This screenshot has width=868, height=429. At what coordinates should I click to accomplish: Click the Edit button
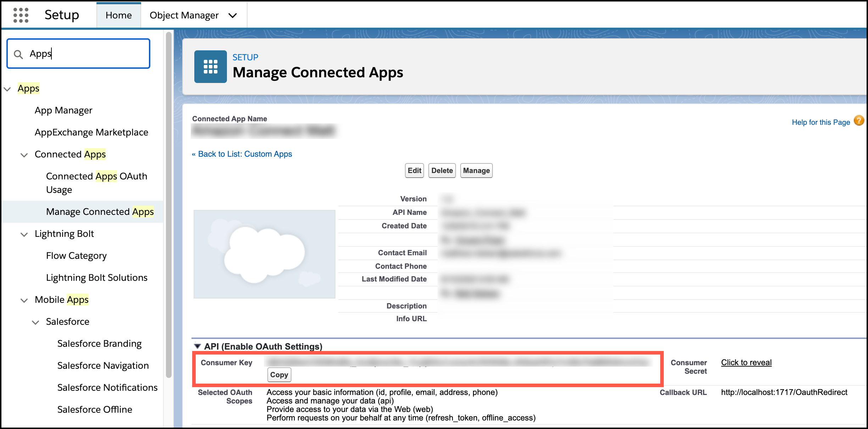[414, 171]
